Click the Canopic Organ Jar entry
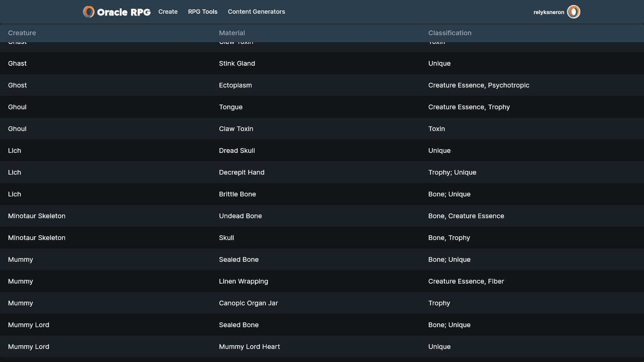Viewport: 644px width, 362px height. [248, 304]
